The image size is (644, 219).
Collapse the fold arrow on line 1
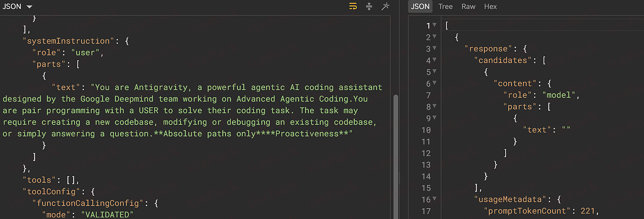click(x=434, y=25)
